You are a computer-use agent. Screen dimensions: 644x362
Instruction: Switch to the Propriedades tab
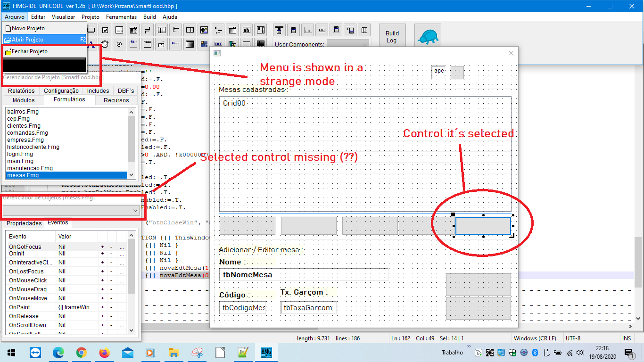click(24, 223)
